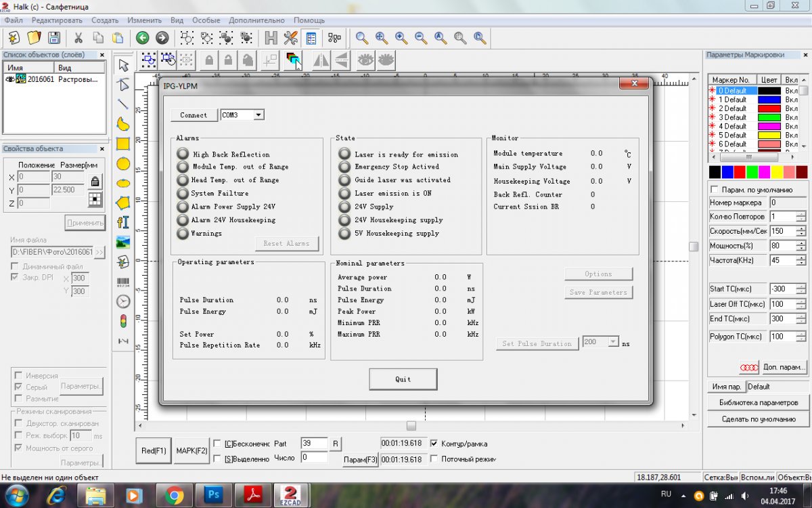The width and height of the screenshot is (812, 508).
Task: Increase the 'Мощность(%)' spinner value
Action: click(801, 242)
